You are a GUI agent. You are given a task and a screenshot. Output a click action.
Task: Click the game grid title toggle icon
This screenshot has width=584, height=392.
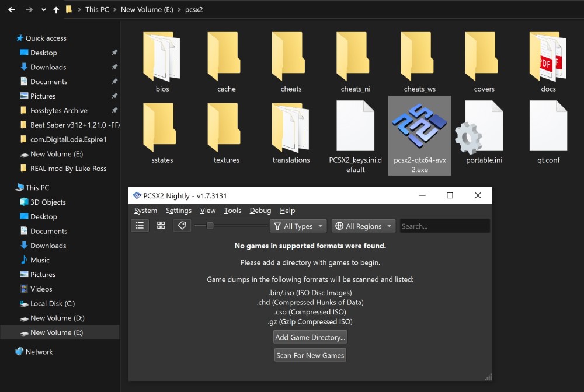click(x=182, y=226)
